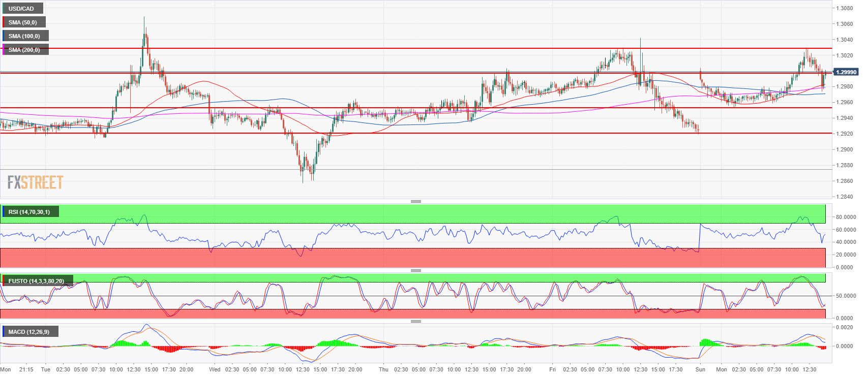
Task: Grab the divider handle between price chart and RSI
Action: pos(416,202)
